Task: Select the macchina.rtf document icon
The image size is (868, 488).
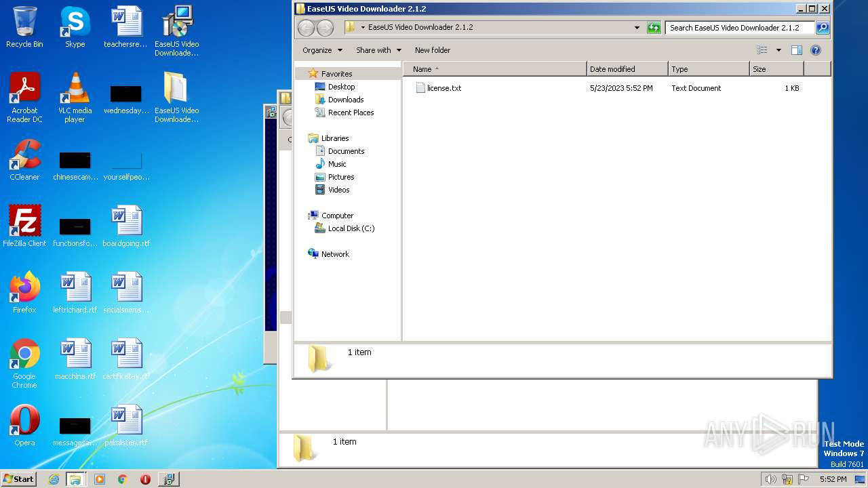Action: coord(75,359)
